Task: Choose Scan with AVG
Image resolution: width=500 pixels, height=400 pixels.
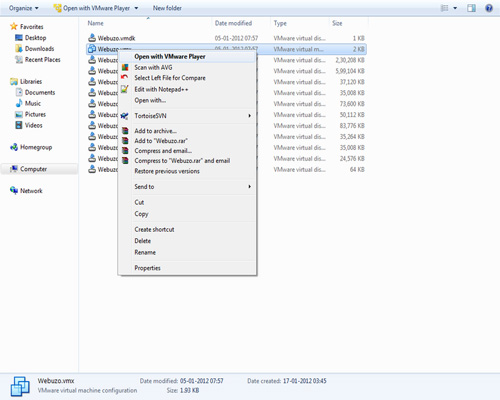Action: (153, 67)
